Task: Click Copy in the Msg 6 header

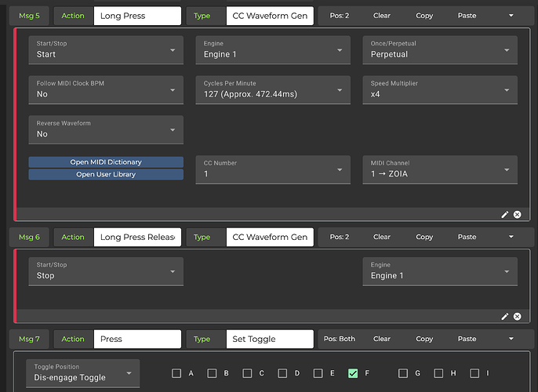Action: pos(424,237)
